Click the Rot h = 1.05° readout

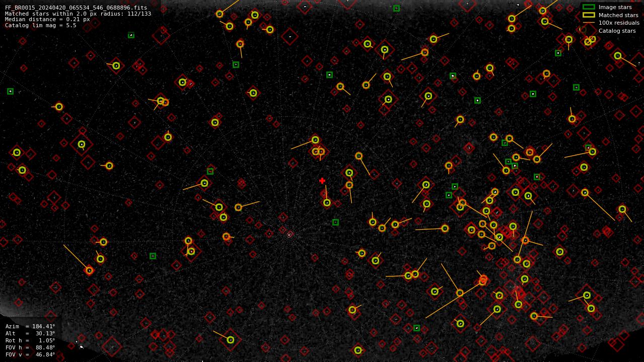tap(30, 340)
